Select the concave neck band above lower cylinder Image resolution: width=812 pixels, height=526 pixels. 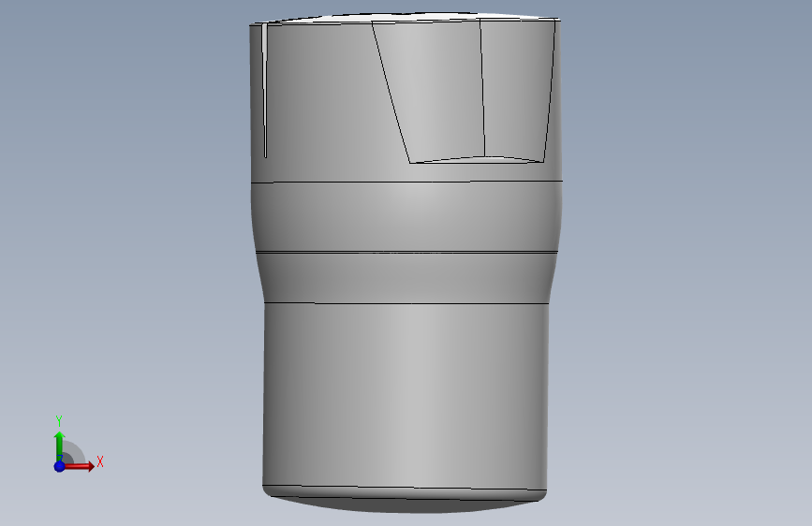(x=406, y=277)
